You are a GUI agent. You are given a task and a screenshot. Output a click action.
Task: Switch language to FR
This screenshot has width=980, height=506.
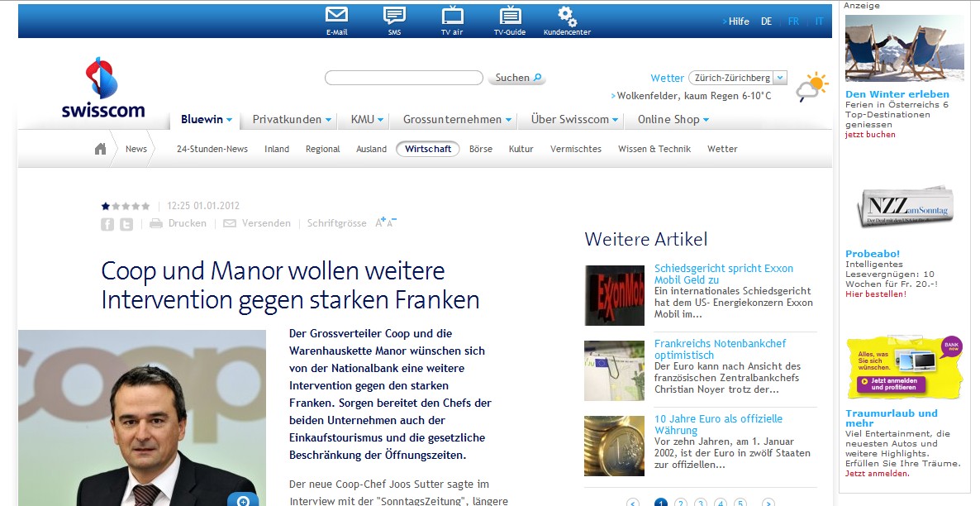pyautogui.click(x=793, y=21)
